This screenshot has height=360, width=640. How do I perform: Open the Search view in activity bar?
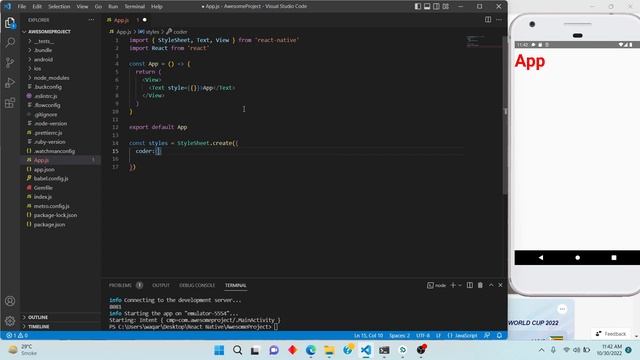10,42
